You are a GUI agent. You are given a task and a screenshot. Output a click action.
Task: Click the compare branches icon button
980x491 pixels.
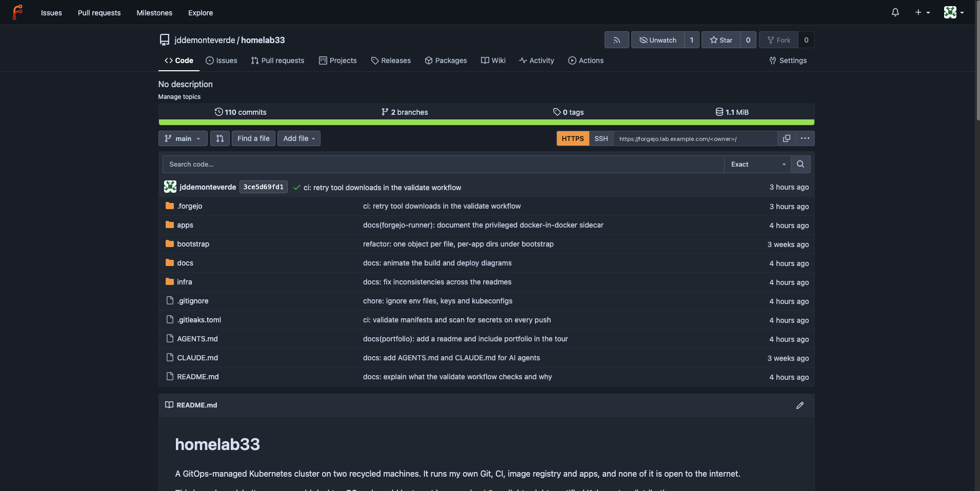(220, 138)
